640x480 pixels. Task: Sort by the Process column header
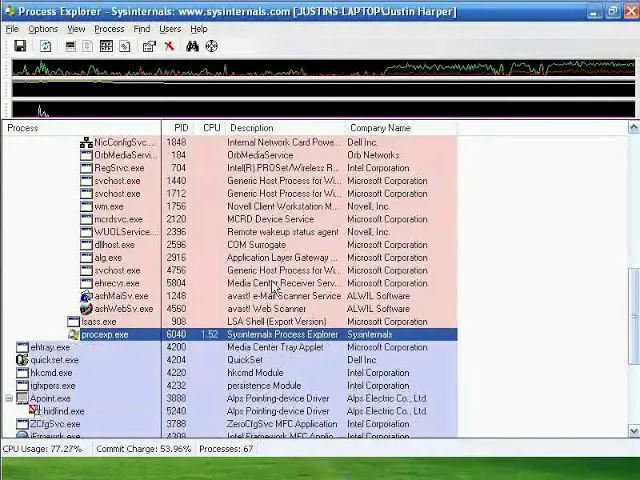coord(82,128)
